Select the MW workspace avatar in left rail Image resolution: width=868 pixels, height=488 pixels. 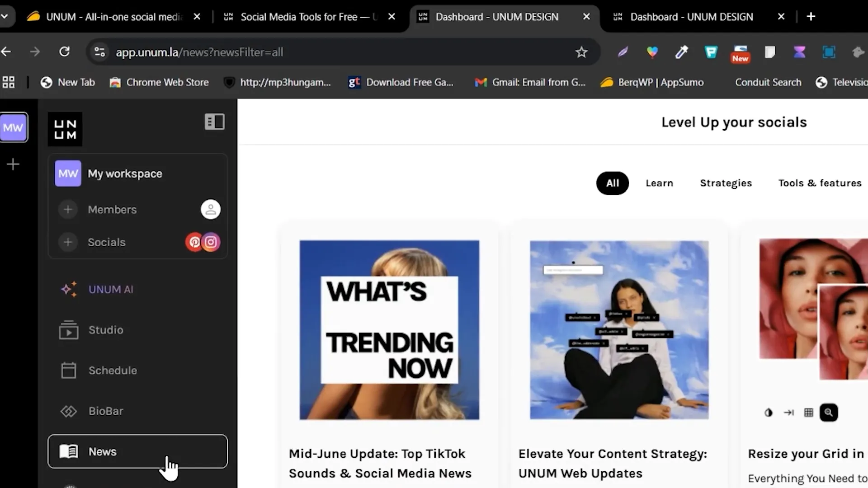click(14, 127)
